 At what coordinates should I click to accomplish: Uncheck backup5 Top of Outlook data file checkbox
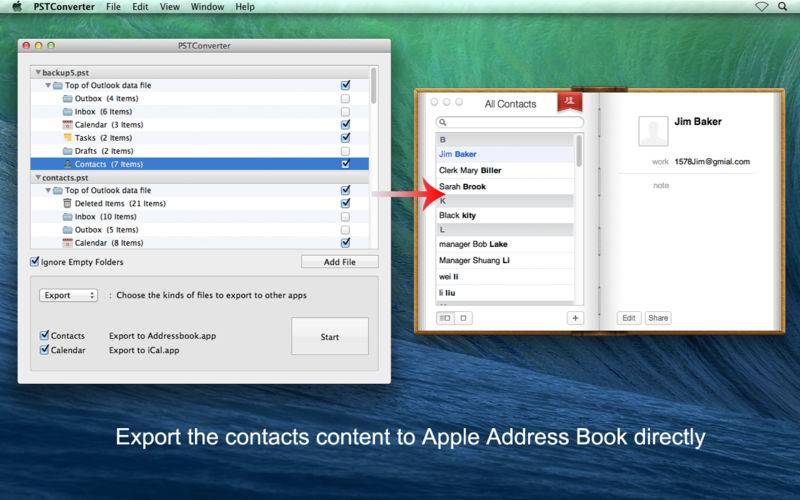[x=345, y=85]
